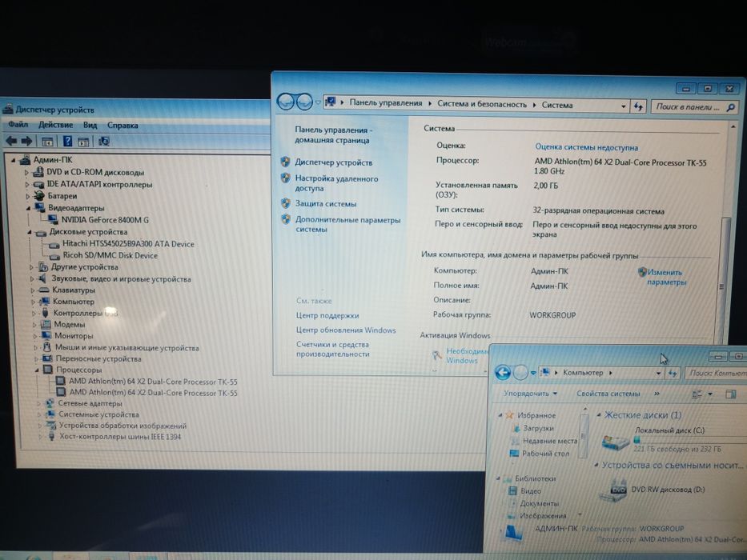Click Мыши и иные указывающие устройства icon
The image size is (747, 560).
pyautogui.click(x=46, y=347)
